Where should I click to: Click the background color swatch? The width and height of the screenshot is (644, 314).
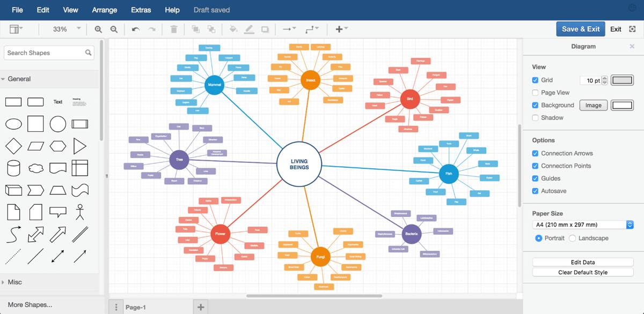pos(623,105)
